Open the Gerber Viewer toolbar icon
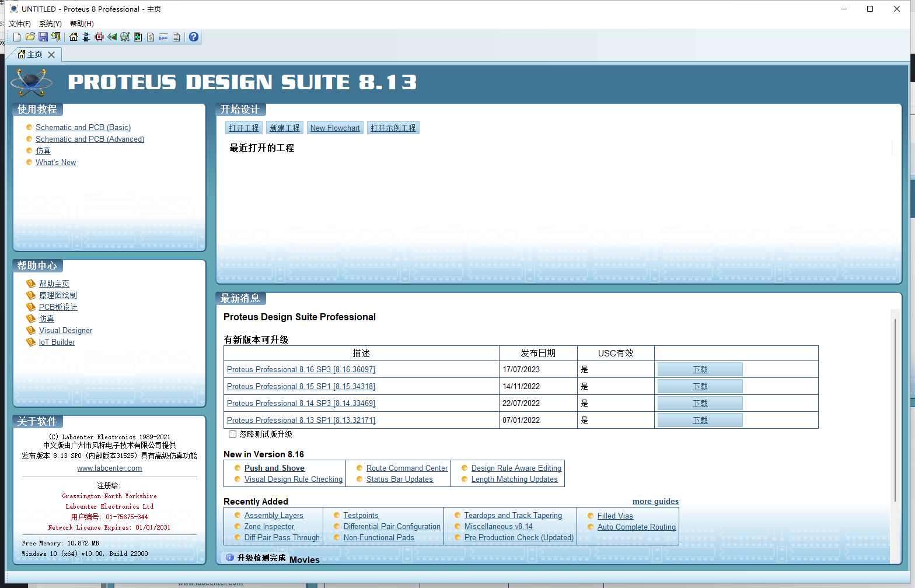The width and height of the screenshot is (915, 588). click(x=125, y=37)
